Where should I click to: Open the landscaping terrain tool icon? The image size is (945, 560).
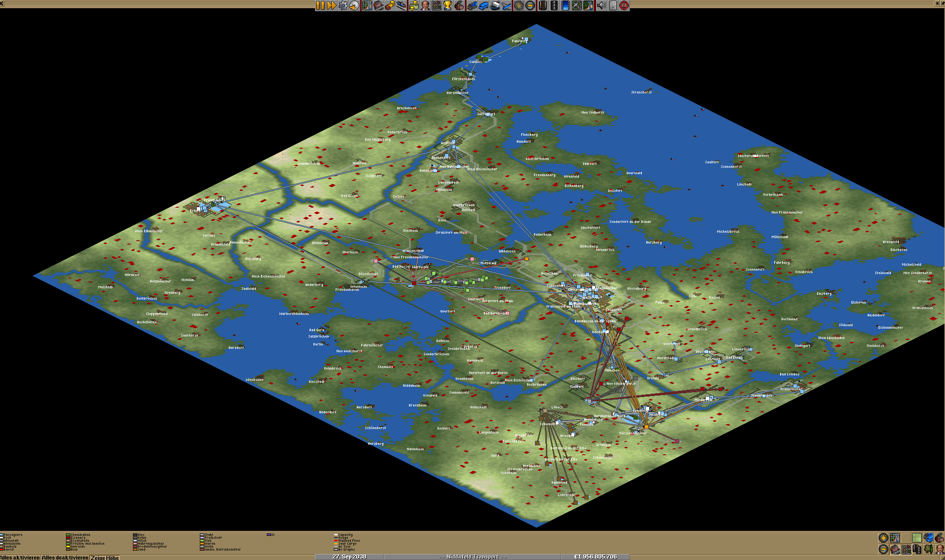(x=588, y=5)
